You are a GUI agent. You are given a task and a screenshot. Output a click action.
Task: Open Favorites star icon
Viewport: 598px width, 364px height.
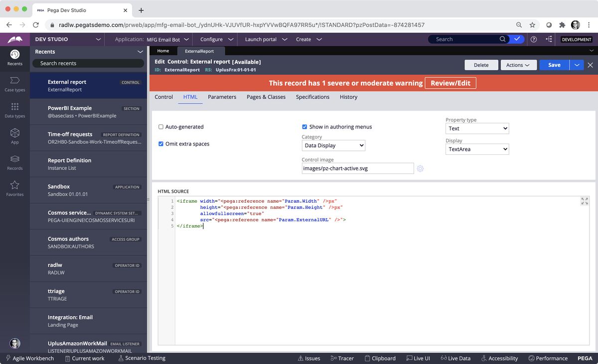[14, 188]
